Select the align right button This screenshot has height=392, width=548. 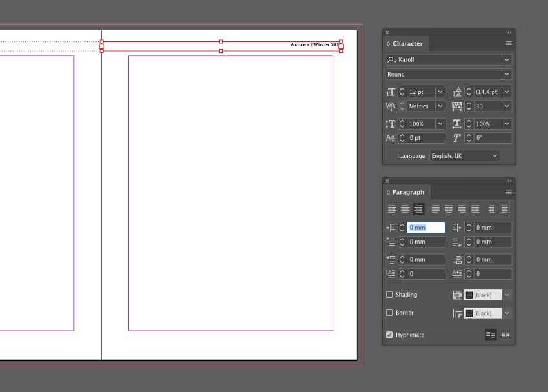[418, 209]
